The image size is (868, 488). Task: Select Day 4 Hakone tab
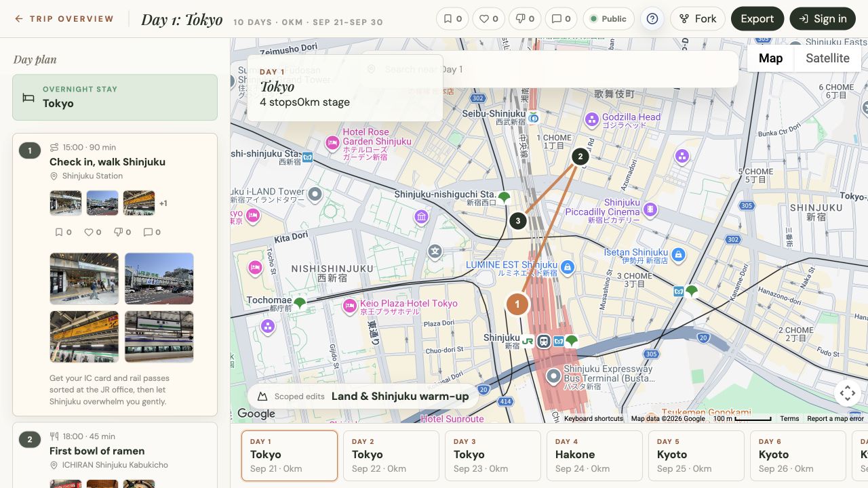click(x=595, y=455)
